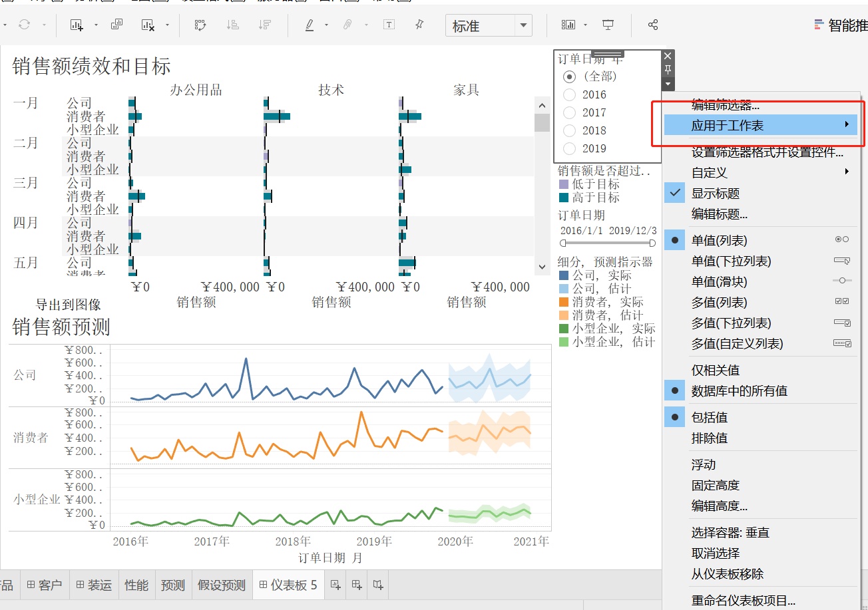
Task: Click the chart scrollbar up arrow
Action: tap(542, 105)
